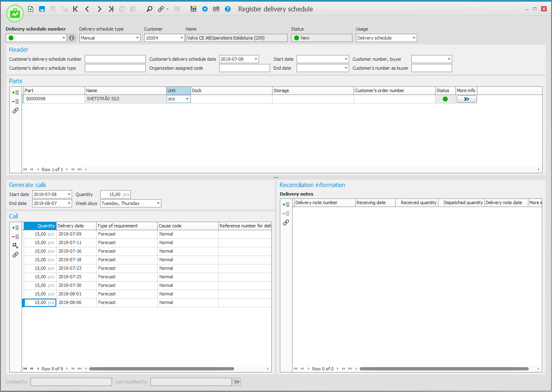Click the blue Help question mark icon
552x392 pixels.
tap(228, 9)
